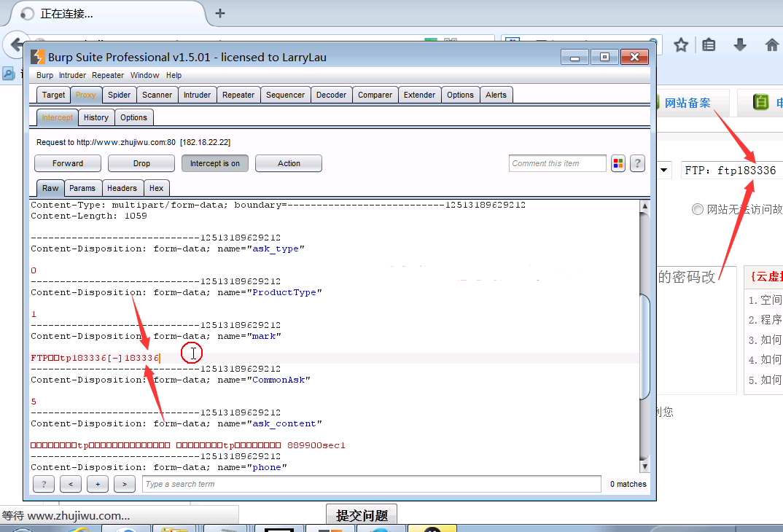
Task: Open the Repeater menu in menu bar
Action: [x=108, y=75]
